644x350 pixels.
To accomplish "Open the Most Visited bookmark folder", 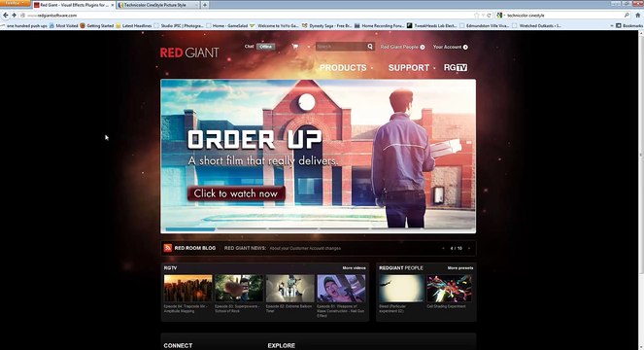I will coord(64,25).
